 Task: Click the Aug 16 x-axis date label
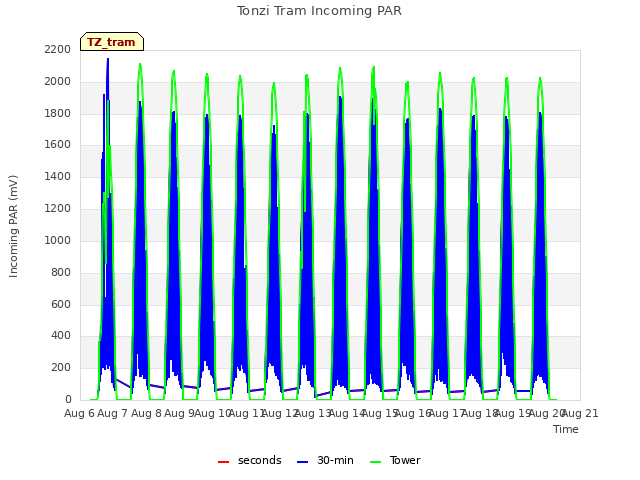pyautogui.click(x=413, y=413)
